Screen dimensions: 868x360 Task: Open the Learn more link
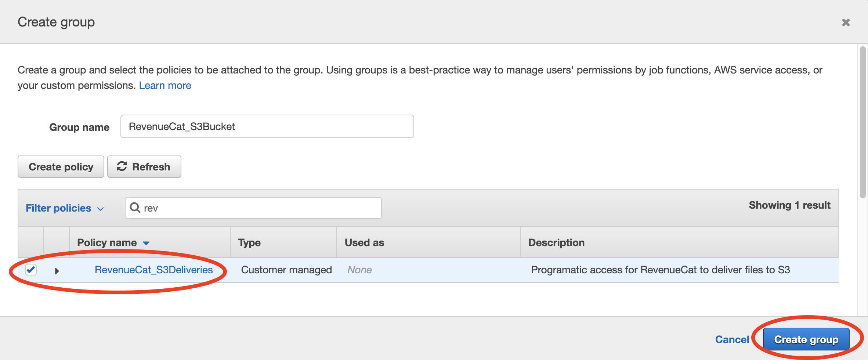[x=165, y=85]
